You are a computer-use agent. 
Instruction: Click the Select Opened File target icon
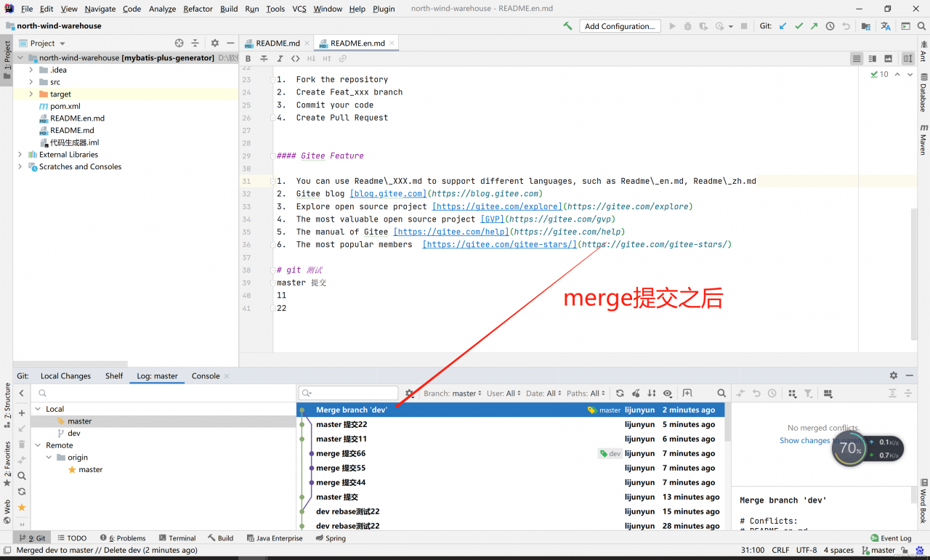tap(179, 43)
